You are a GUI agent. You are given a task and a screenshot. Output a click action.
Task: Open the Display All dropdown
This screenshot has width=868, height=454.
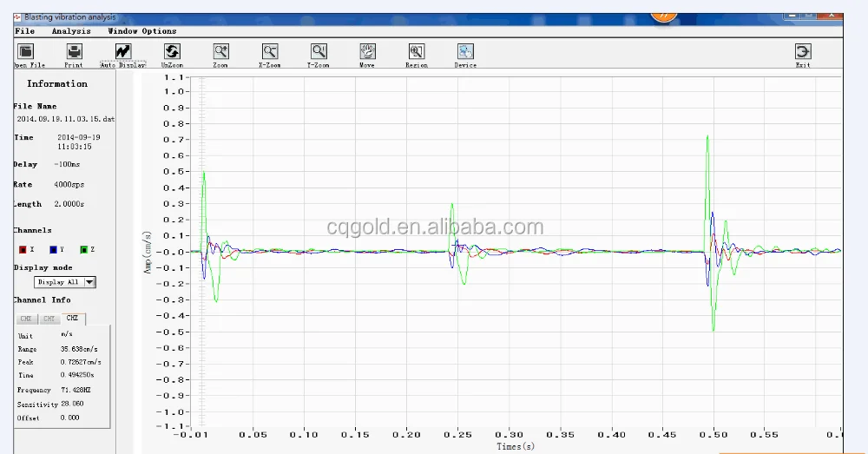coord(65,282)
